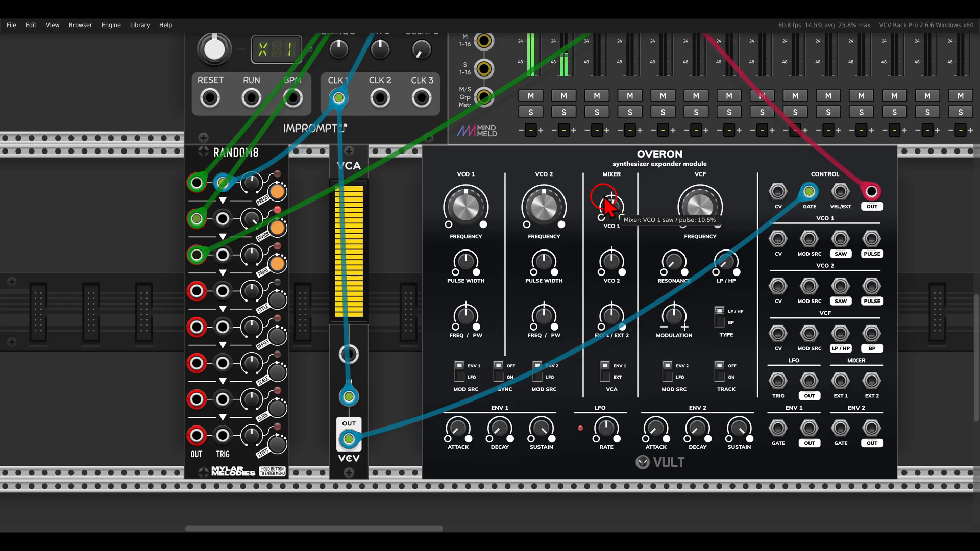
Task: Click the CLK 2 output jack
Action: click(x=380, y=98)
